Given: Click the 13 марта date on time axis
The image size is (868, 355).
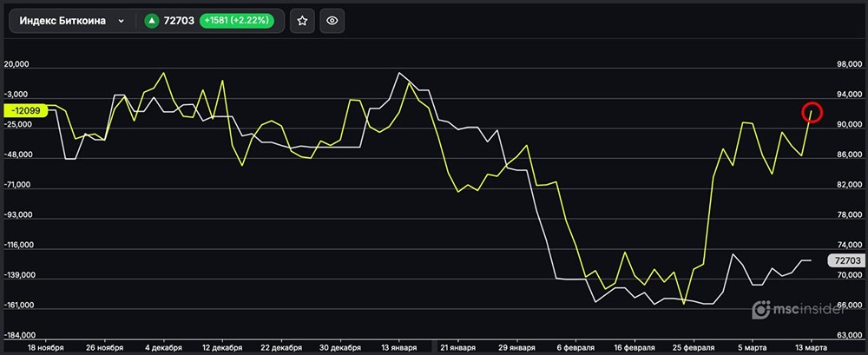Looking at the screenshot, I should click(x=810, y=347).
